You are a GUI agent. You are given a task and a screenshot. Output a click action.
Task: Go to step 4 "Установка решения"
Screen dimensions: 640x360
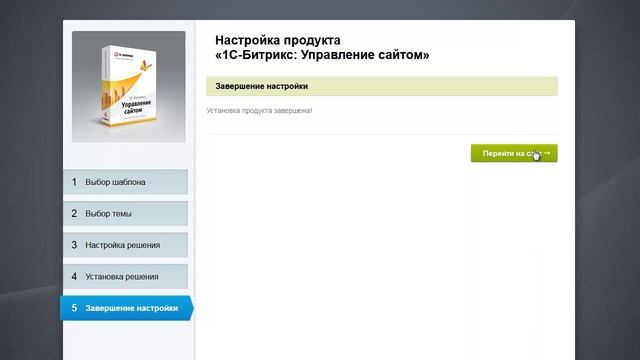(126, 276)
